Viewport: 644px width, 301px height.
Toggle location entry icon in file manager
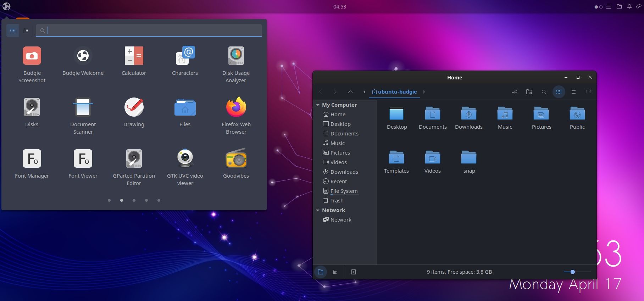tap(514, 92)
